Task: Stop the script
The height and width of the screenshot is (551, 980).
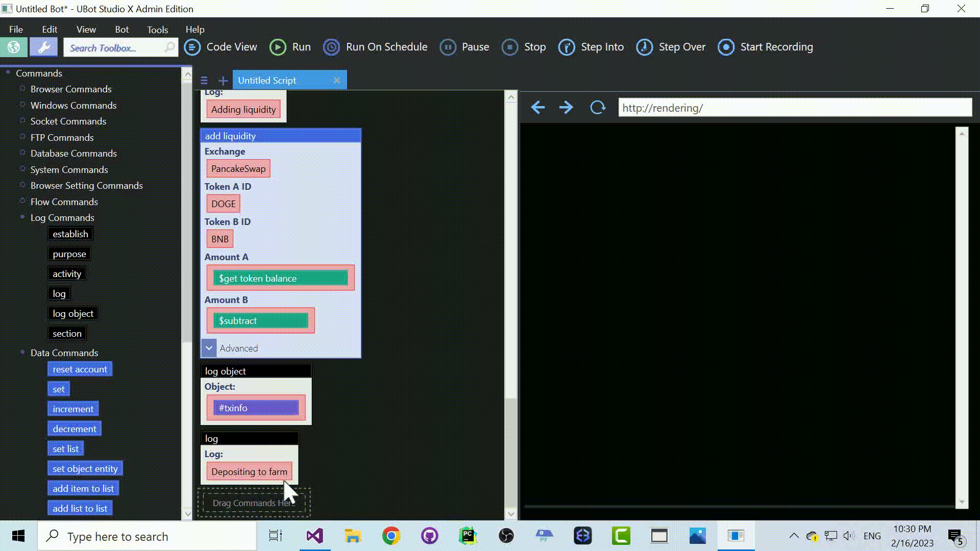Action: [x=524, y=47]
